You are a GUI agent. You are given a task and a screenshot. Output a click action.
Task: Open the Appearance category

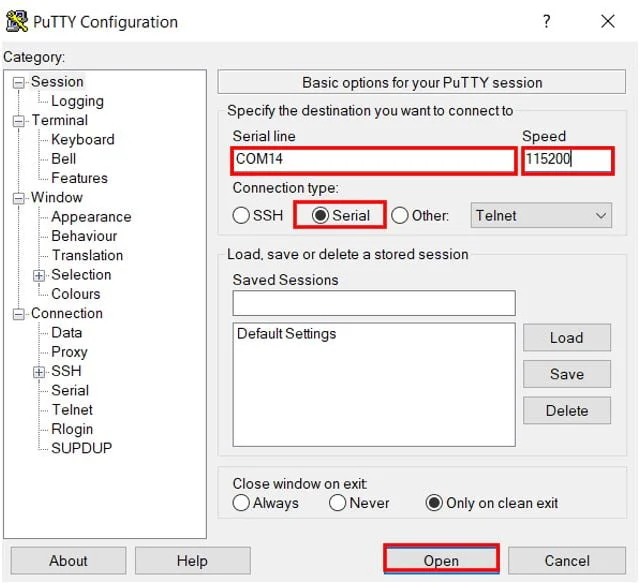pos(91,217)
